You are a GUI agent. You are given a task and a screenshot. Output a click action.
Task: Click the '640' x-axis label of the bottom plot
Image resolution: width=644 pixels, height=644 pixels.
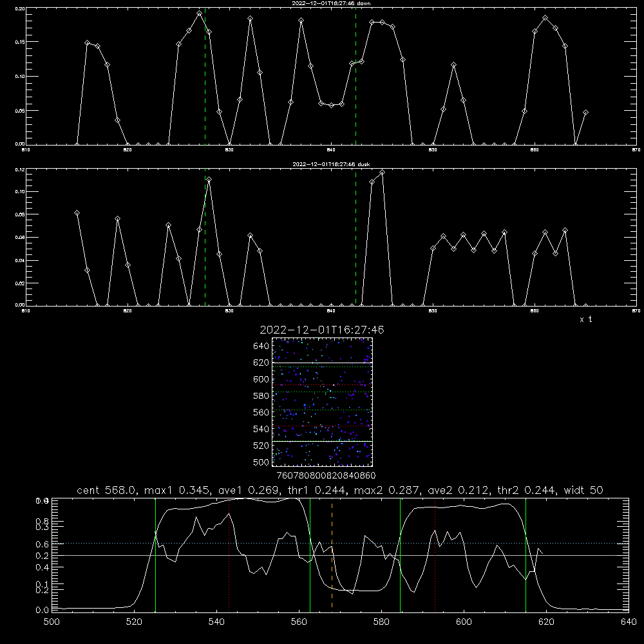[629, 622]
